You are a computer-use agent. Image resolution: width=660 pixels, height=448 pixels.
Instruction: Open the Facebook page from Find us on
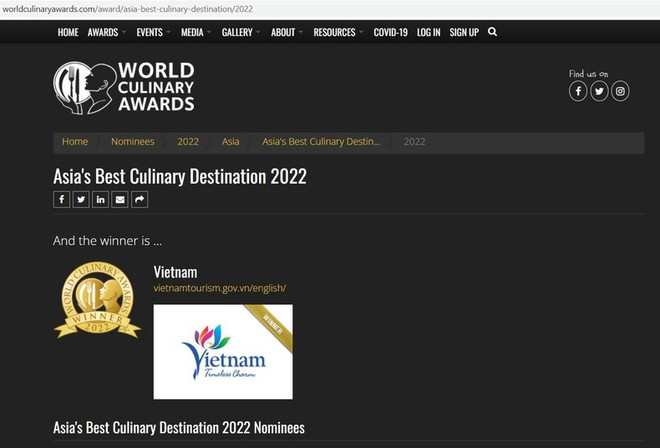pos(578,91)
